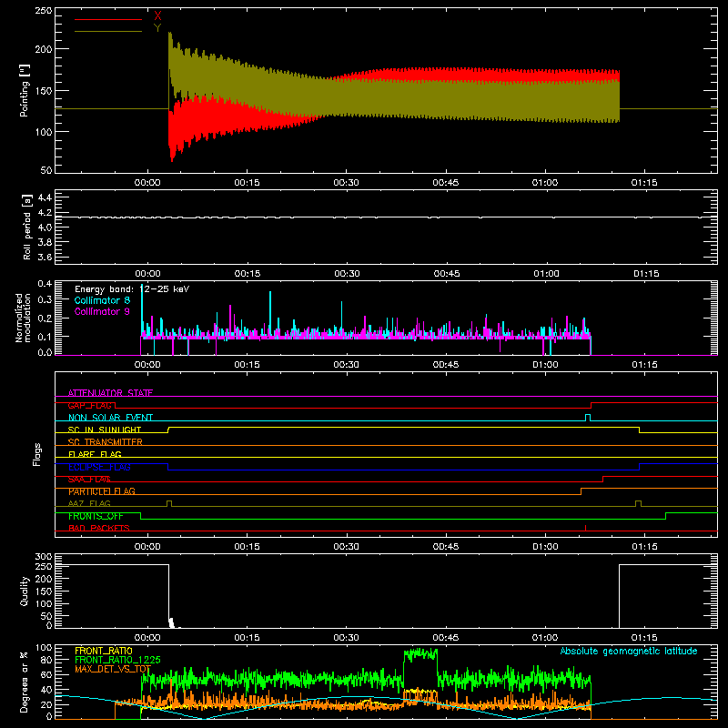Click the 00:45 tick under Roll period panel
The height and width of the screenshot is (728, 728).
447,274
